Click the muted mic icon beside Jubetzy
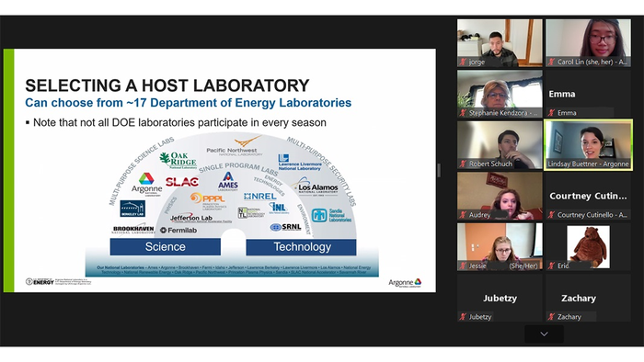644x362 pixels. click(463, 316)
